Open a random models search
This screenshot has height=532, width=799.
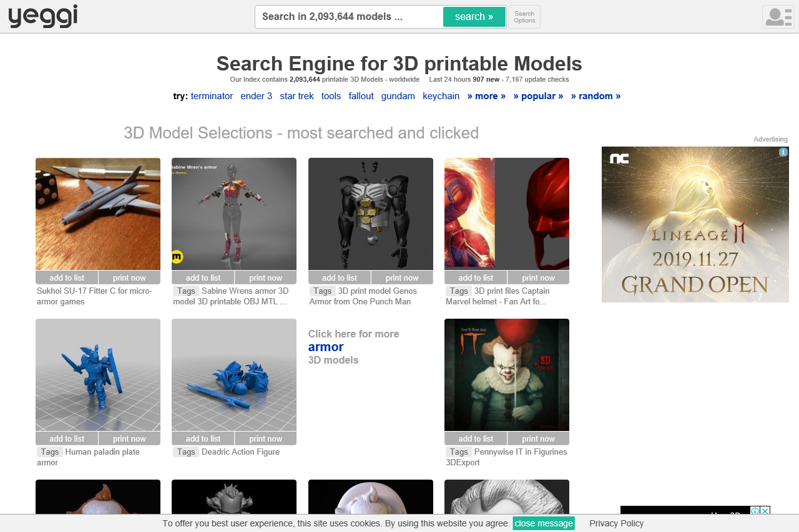click(x=596, y=96)
